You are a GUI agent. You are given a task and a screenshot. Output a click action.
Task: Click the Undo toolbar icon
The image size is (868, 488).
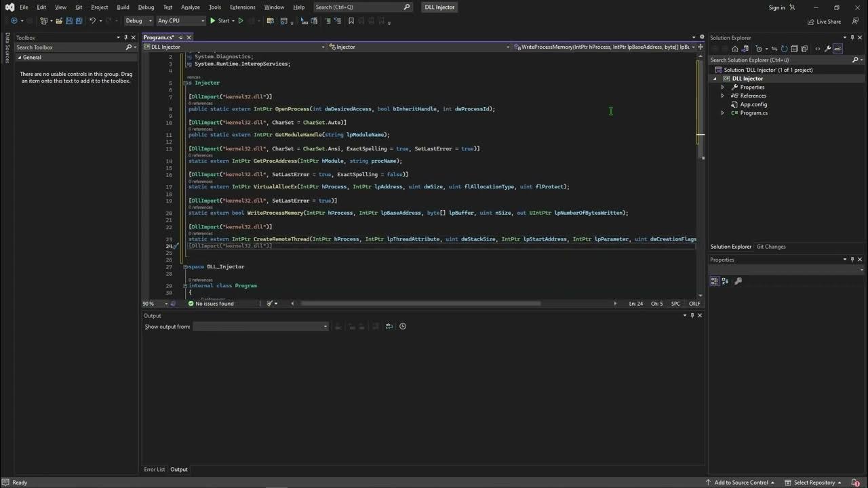coord(93,21)
